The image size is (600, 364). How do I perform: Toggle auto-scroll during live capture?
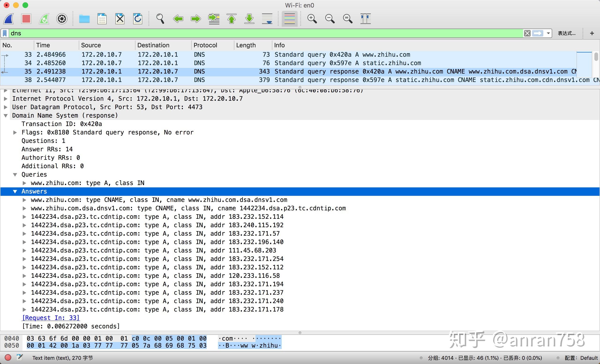click(267, 19)
